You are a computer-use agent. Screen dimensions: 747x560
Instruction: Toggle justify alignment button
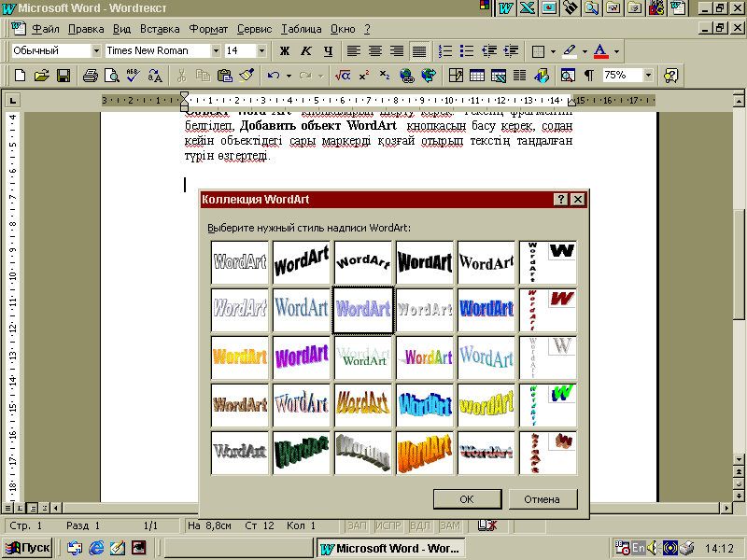point(419,50)
